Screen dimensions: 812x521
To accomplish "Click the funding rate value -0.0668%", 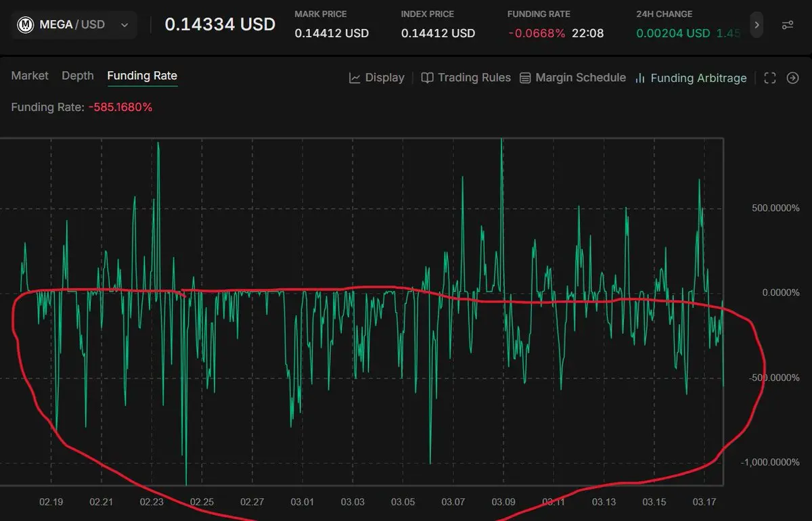I will pos(536,33).
